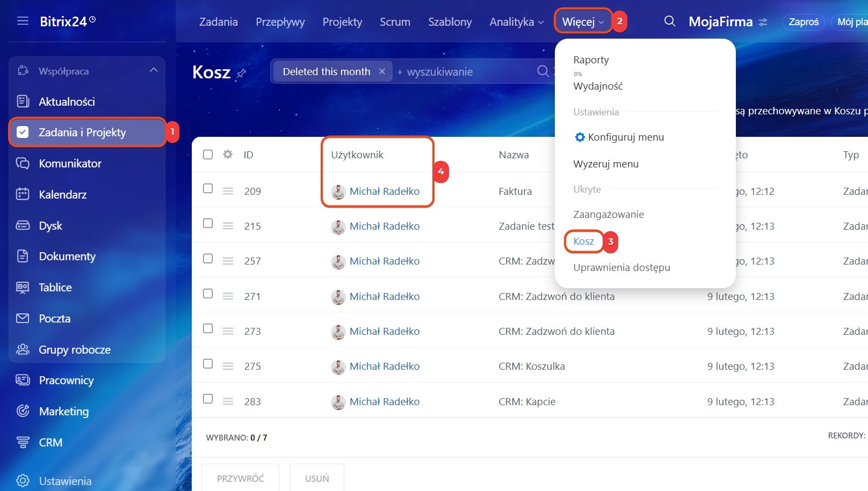The image size is (868, 491).
Task: Expand the Analityka dropdown
Action: click(x=516, y=22)
